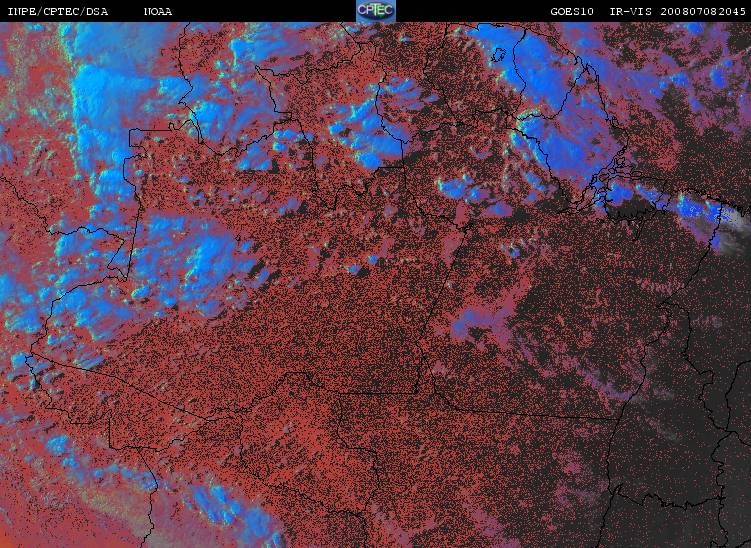Screen dimensions: 751x548
Task: Click the timestamp 200807082045
Action: (x=703, y=12)
